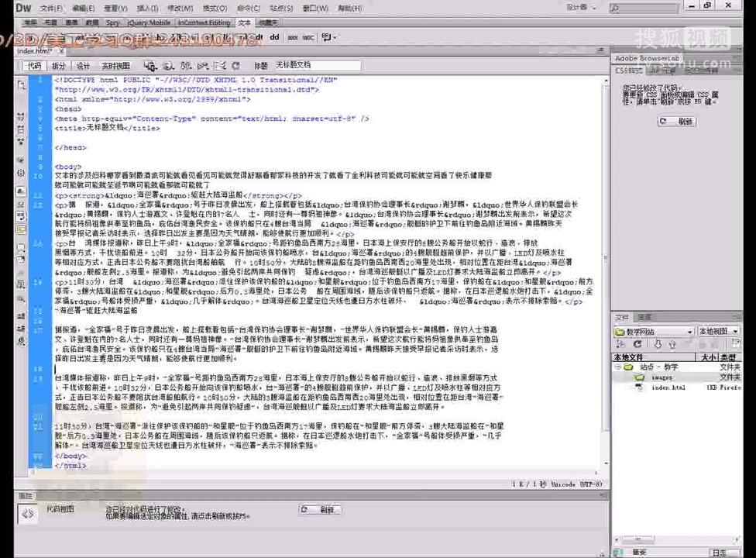Image resolution: width=756 pixels, height=558 pixels.
Task: Click the 刷新 button in CSS panel
Action: click(x=676, y=121)
